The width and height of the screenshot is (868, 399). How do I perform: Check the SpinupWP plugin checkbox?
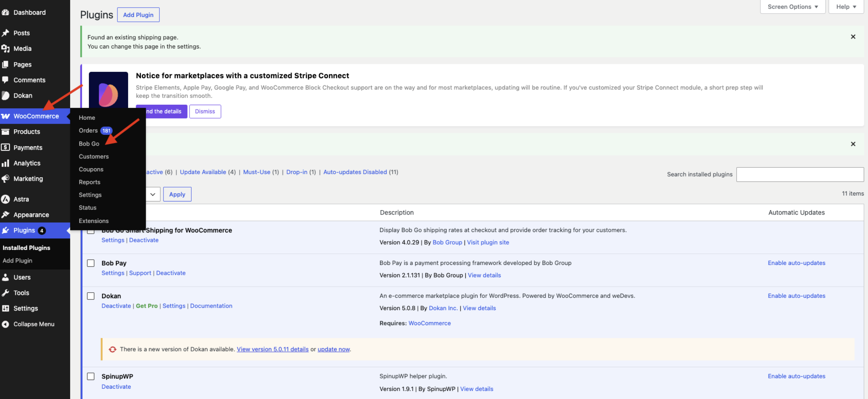tap(91, 376)
